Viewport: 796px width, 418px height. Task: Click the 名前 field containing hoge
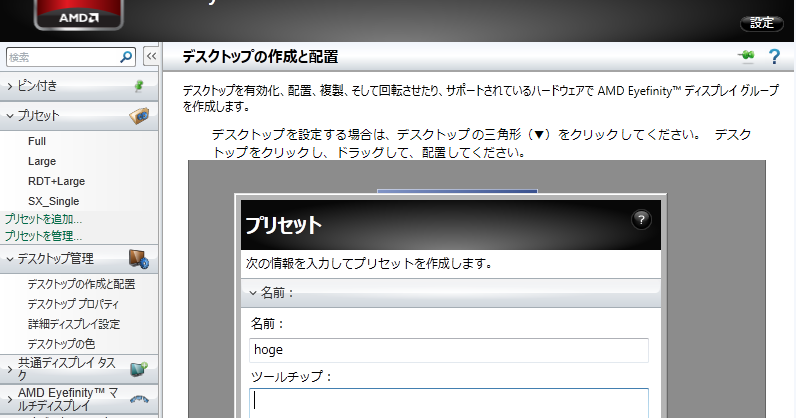coord(449,350)
